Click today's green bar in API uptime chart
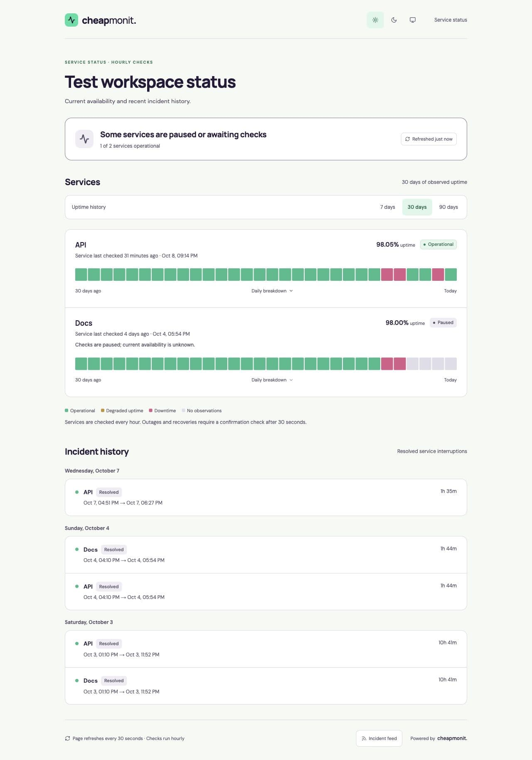Screen dimensions: 532x760 point(451,275)
